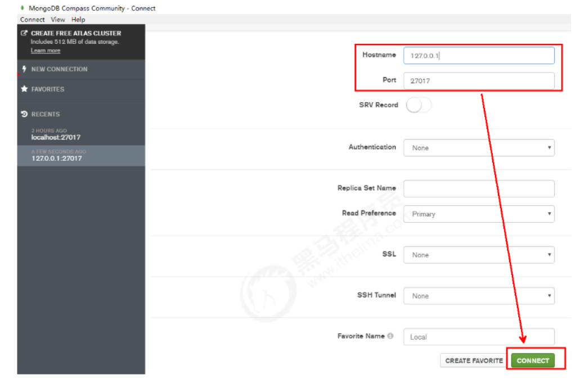This screenshot has height=392, width=584.
Task: Select recent connection localhost:27017
Action: [81, 134]
